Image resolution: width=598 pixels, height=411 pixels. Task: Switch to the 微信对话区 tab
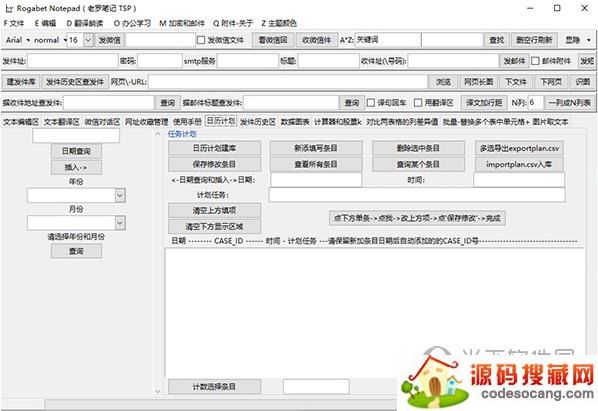[x=102, y=122]
